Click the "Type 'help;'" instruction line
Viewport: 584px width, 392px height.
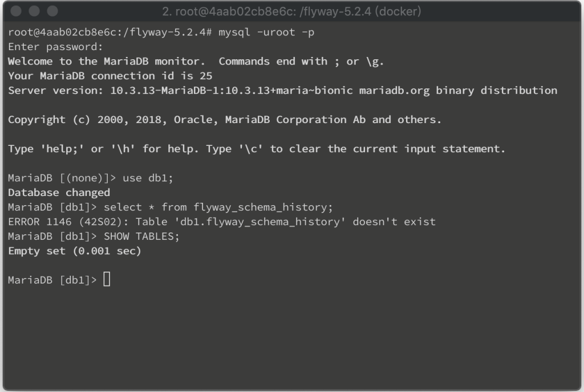[257, 149]
